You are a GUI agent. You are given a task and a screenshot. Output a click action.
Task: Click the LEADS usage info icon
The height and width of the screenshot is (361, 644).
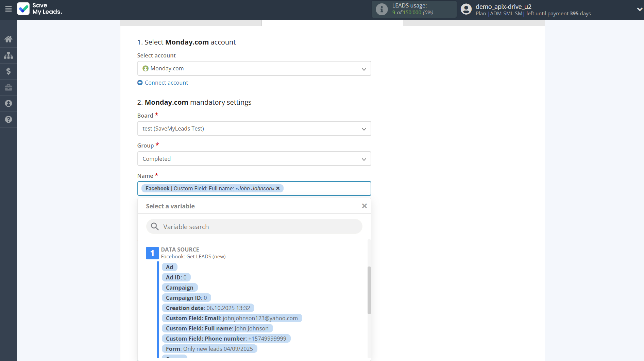point(381,9)
